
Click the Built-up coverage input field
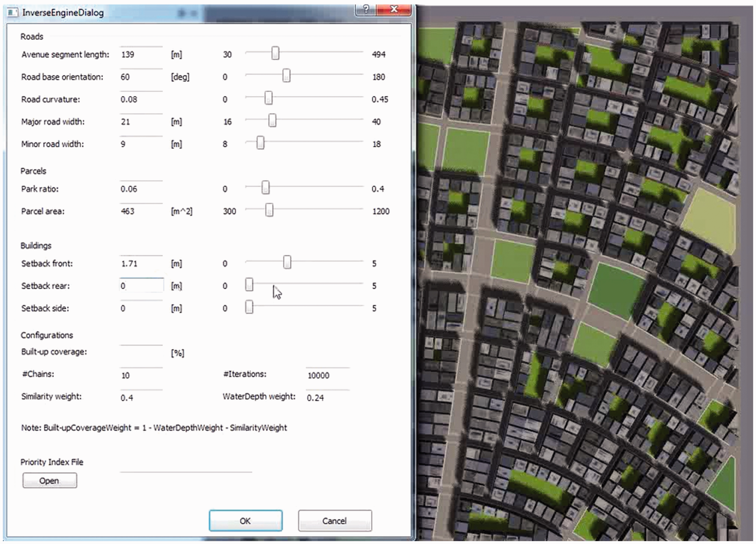coord(141,352)
